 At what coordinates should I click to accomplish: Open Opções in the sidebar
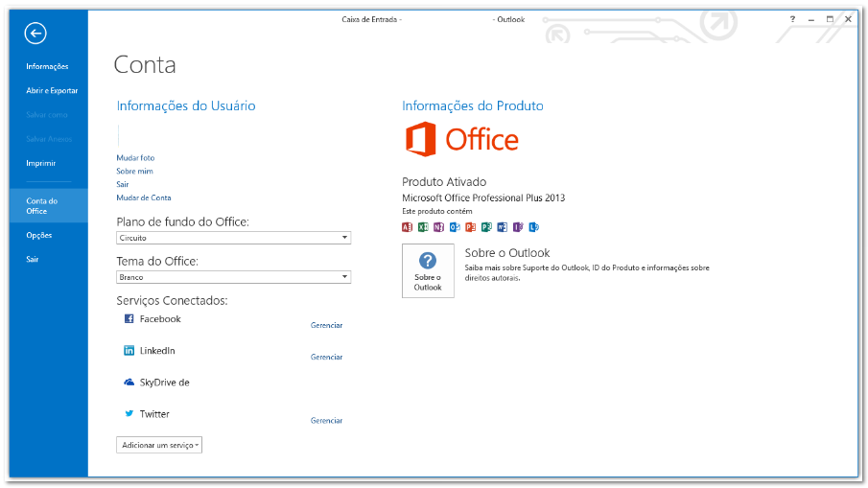pyautogui.click(x=38, y=235)
